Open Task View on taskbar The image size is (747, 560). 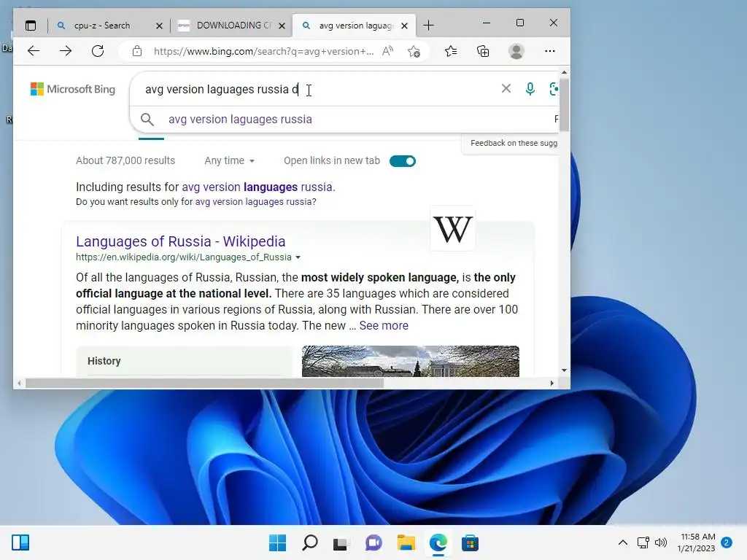tap(340, 542)
